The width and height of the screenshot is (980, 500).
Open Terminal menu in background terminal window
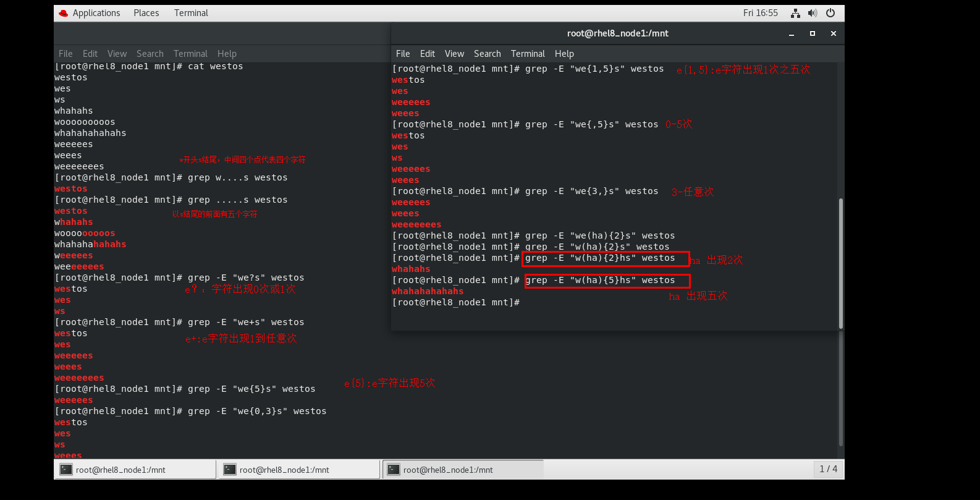click(190, 54)
